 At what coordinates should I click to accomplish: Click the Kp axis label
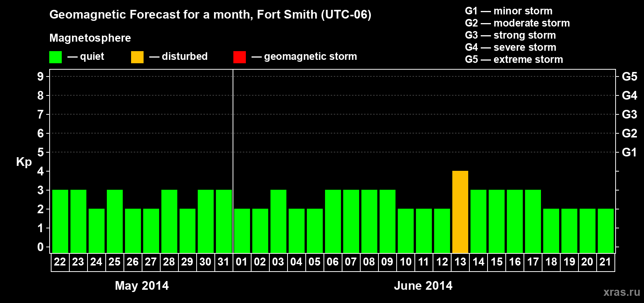24,162
